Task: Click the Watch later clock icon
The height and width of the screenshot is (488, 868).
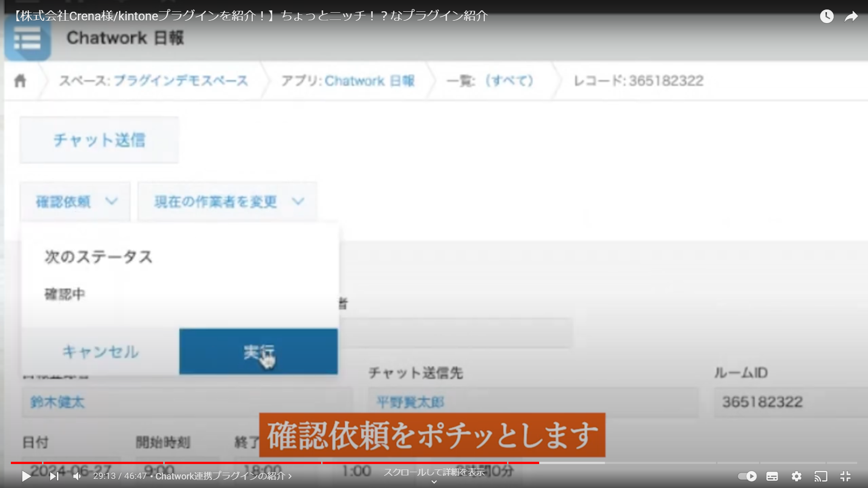Action: [x=827, y=16]
